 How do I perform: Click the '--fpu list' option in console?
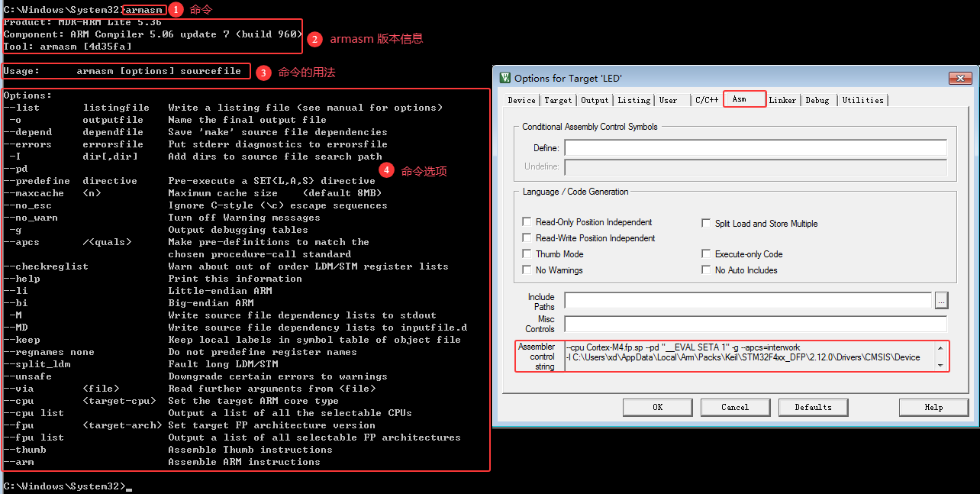[34, 437]
